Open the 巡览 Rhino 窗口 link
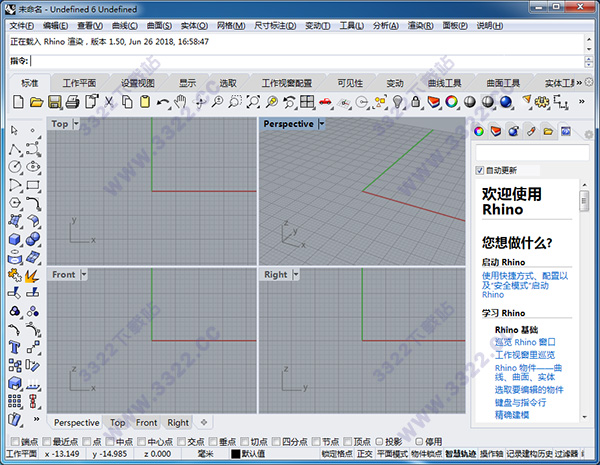The image size is (600, 465). pyautogui.click(x=529, y=341)
